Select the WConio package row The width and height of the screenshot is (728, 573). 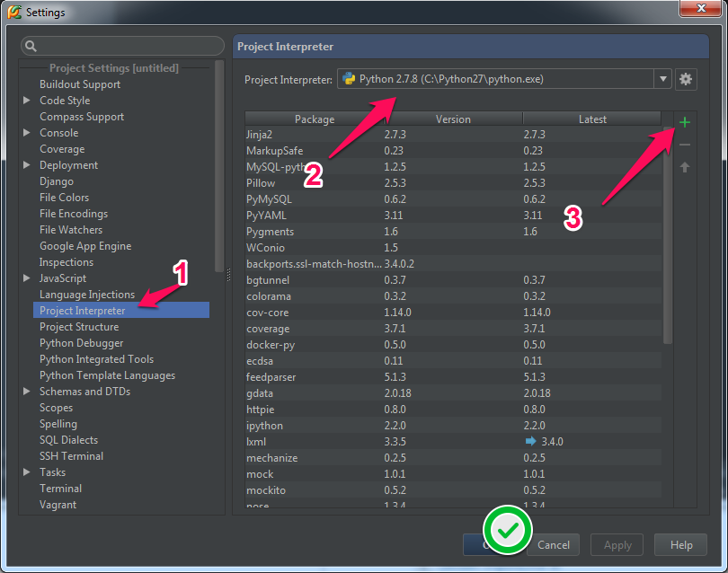453,247
